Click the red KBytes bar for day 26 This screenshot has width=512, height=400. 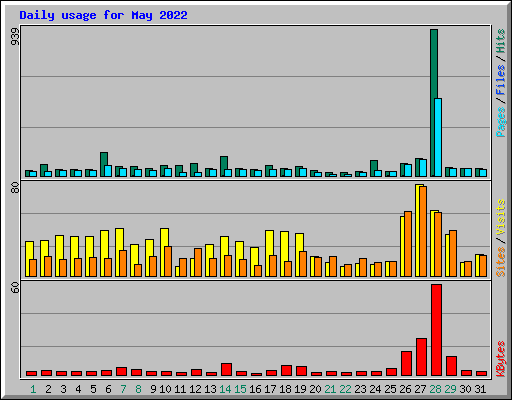[406, 363]
